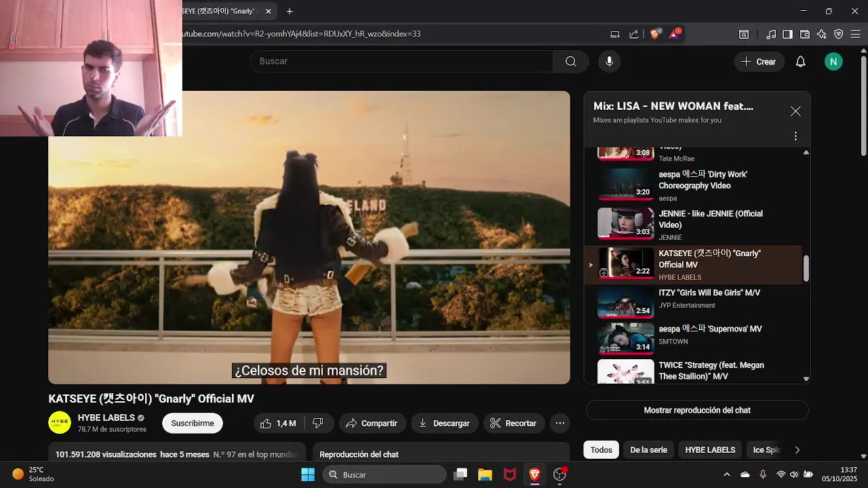
Task: Open Brave hamburger main menu
Action: [x=856, y=34]
